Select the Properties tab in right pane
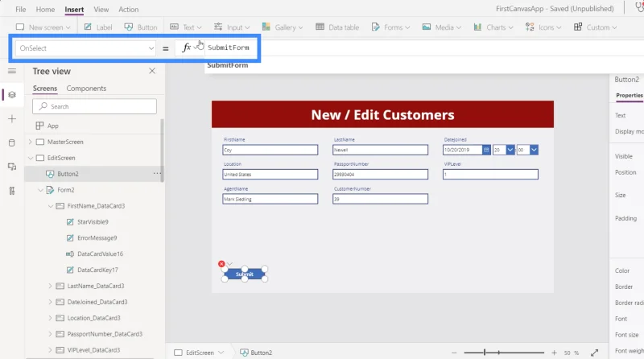The image size is (644, 359). 629,95
